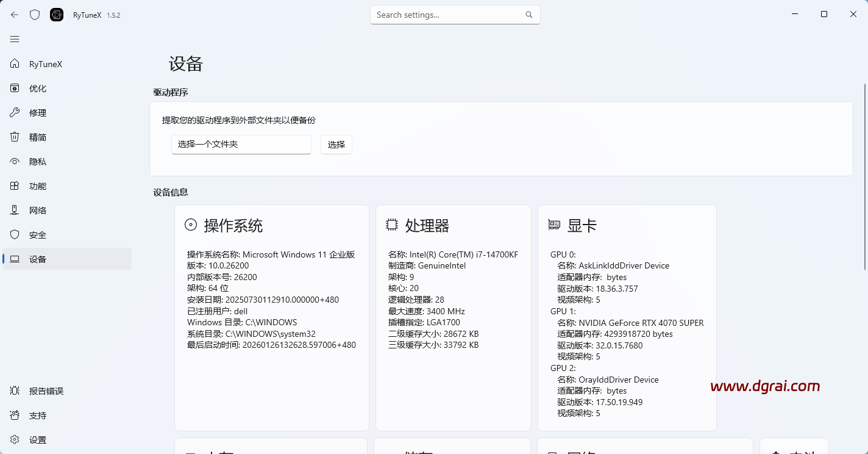Viewport: 868px width, 454px height.
Task: Click the 报告错误 bug report icon
Action: click(x=15, y=391)
